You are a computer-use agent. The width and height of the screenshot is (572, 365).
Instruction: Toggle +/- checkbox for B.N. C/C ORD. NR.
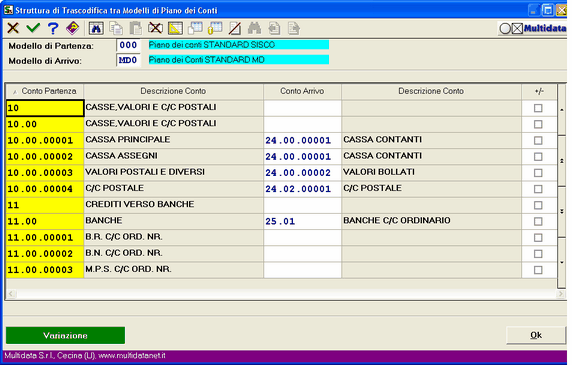click(x=538, y=254)
